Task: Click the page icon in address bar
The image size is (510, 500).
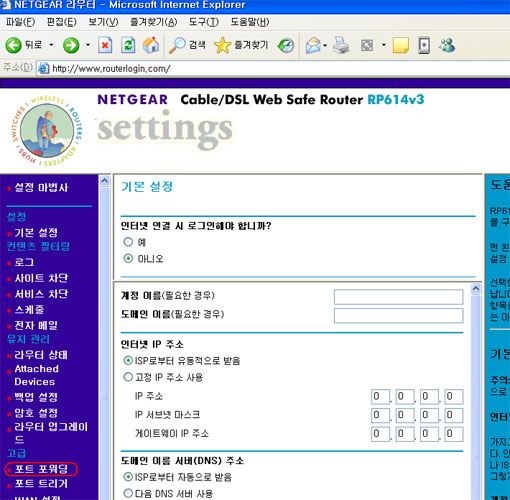Action: pyautogui.click(x=44, y=69)
